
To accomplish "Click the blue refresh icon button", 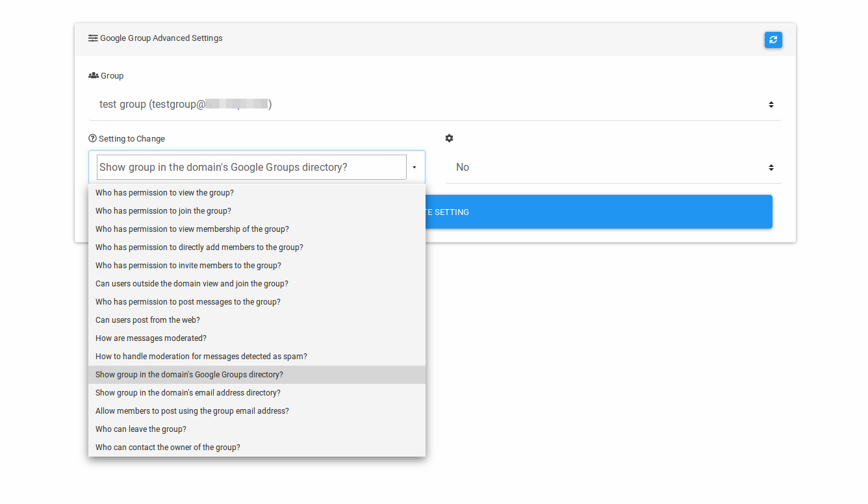I will pyautogui.click(x=773, y=40).
